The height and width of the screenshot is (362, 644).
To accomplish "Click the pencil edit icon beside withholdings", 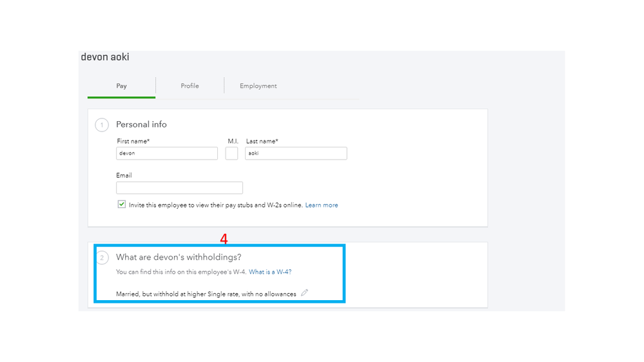I will click(x=304, y=293).
